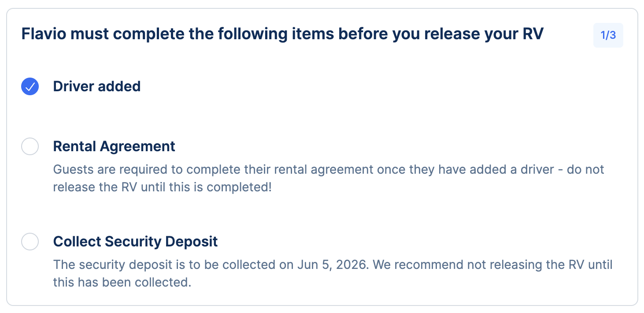Open the "Collect Security Deposit" item title

click(x=135, y=242)
